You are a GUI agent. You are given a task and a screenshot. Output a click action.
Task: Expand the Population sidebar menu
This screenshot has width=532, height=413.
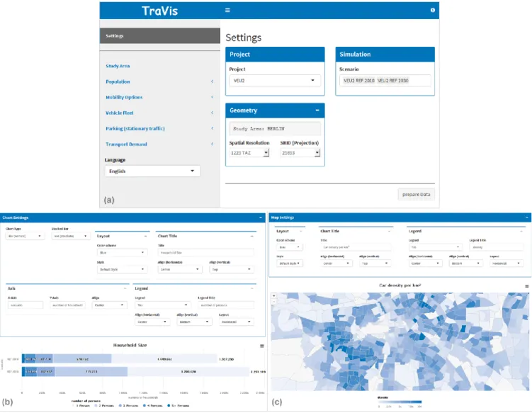click(160, 81)
